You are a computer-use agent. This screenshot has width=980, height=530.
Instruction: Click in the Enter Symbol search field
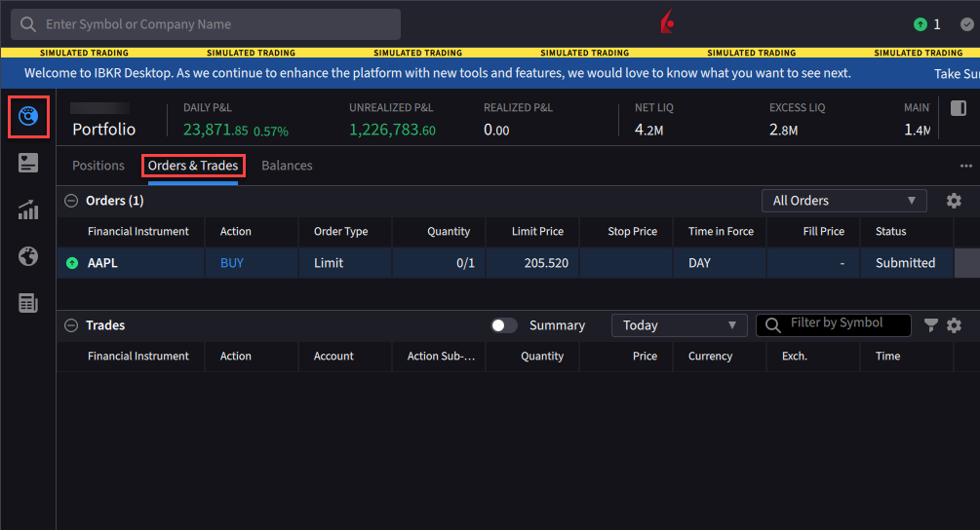coord(206,24)
